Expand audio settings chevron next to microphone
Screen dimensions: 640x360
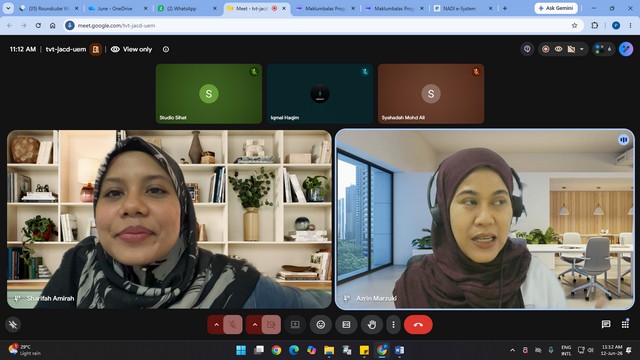pos(216,324)
